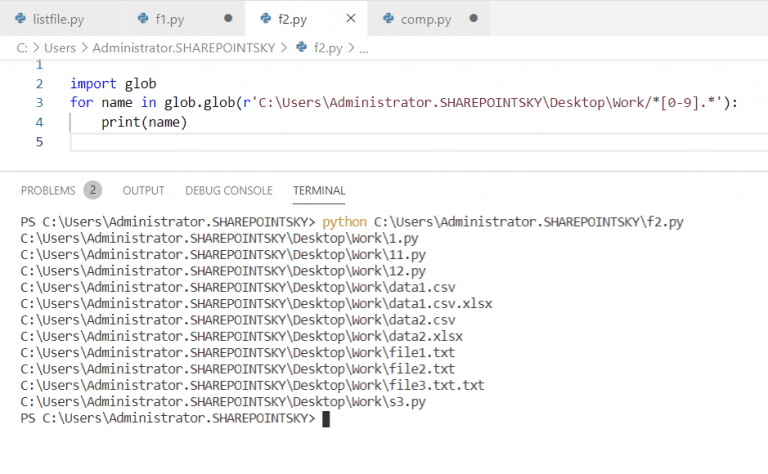The width and height of the screenshot is (768, 474).
Task: Click unsaved dot on f1.py tab
Action: tap(228, 18)
